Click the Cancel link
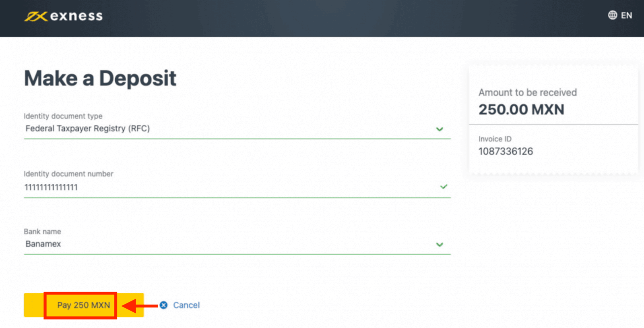 click(186, 305)
